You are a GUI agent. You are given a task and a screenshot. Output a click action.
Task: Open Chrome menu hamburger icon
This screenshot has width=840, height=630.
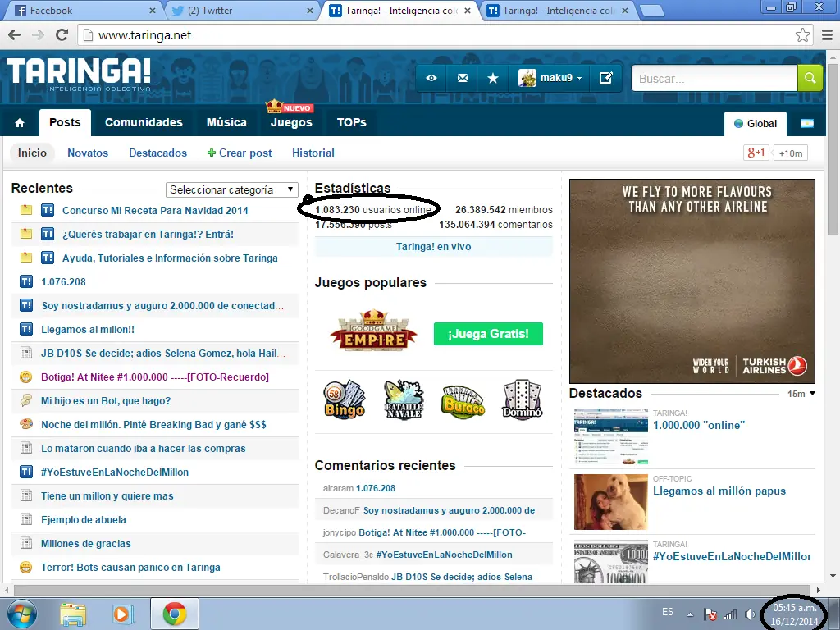coord(827,35)
